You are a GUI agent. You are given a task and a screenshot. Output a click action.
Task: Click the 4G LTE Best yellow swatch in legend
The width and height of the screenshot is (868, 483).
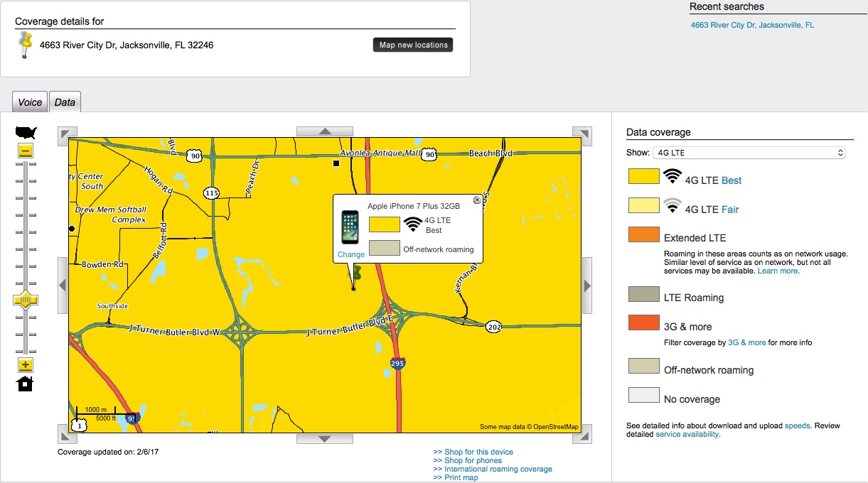tap(643, 176)
